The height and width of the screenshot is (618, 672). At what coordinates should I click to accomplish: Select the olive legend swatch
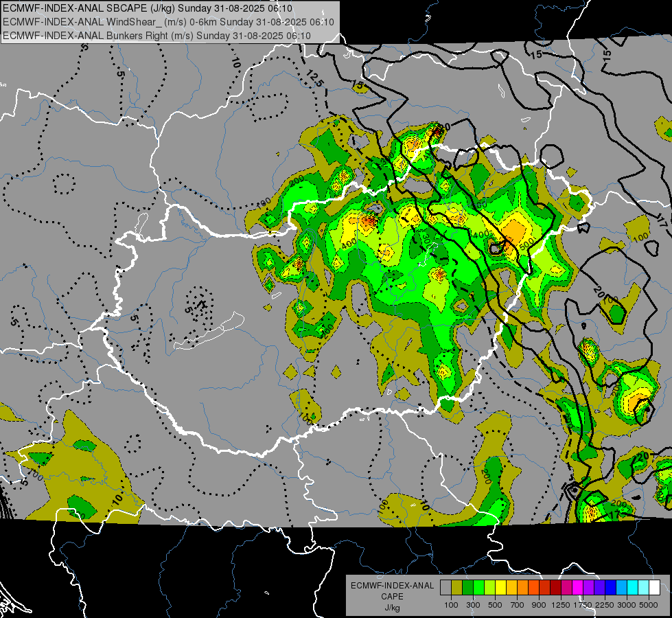(457, 588)
